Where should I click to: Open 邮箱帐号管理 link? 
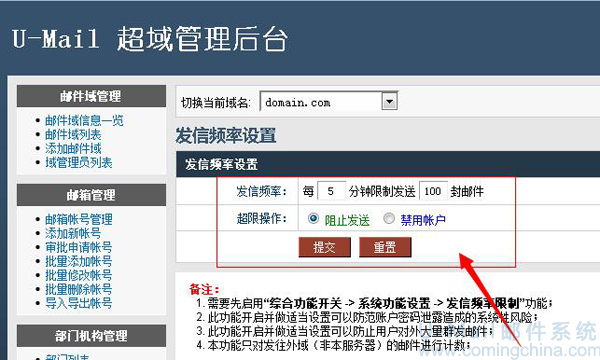coord(78,219)
